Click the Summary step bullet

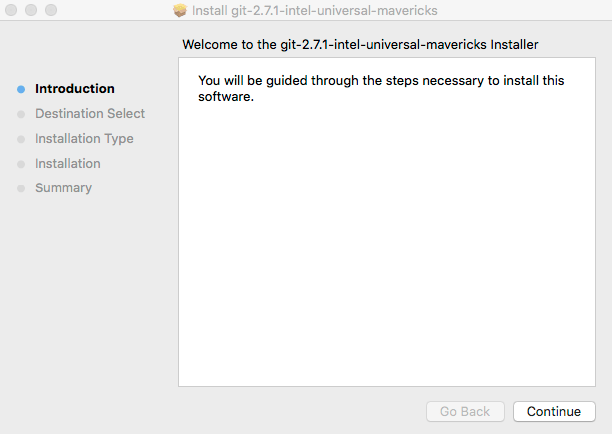click(x=21, y=188)
